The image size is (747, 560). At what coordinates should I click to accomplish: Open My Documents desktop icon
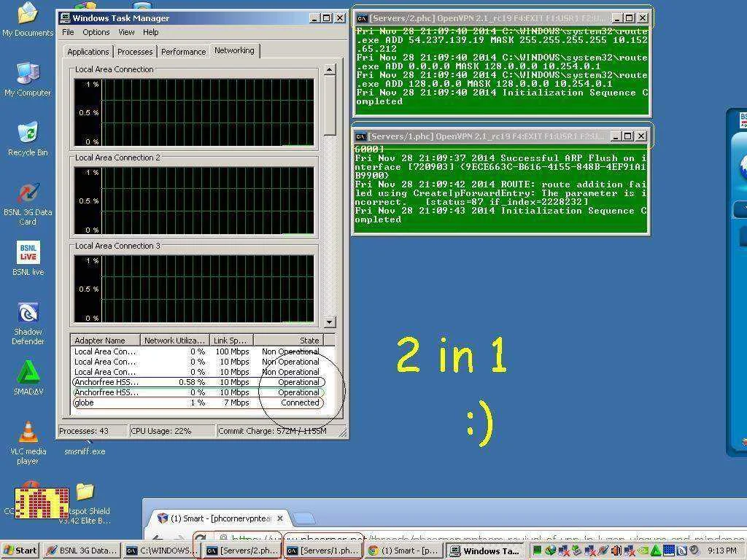pos(28,19)
